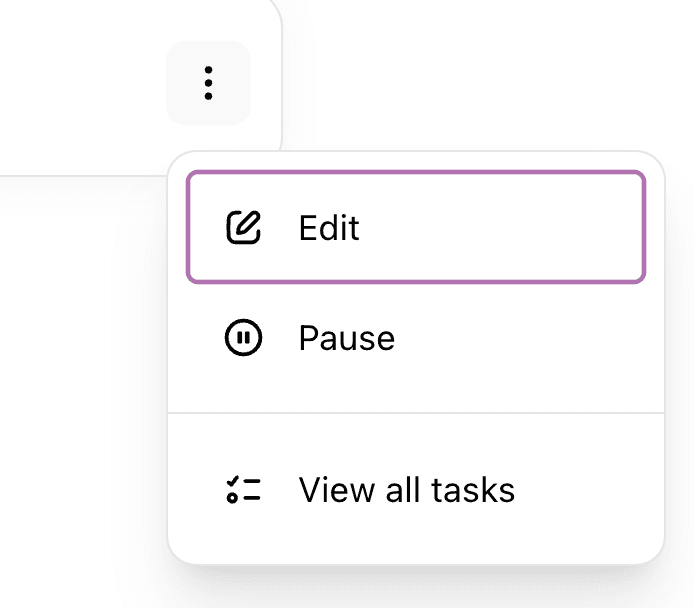Select Edit from the context menu
694x608 pixels.
[x=415, y=228]
